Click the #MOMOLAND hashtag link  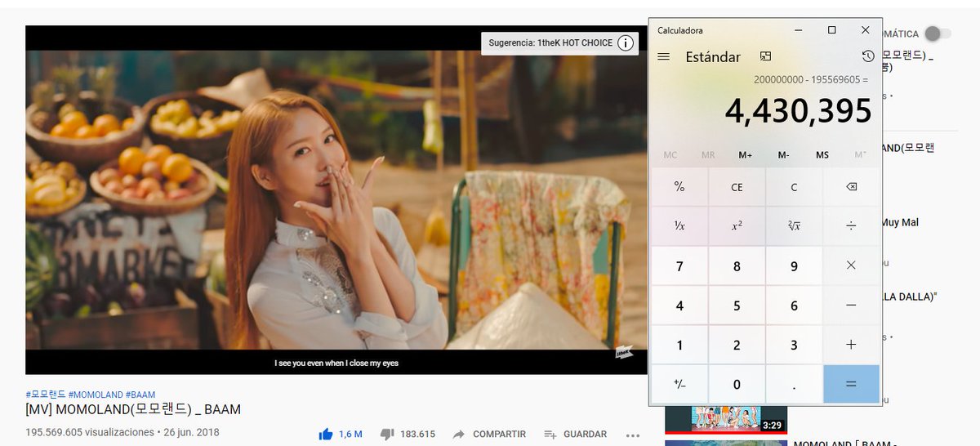tap(96, 395)
